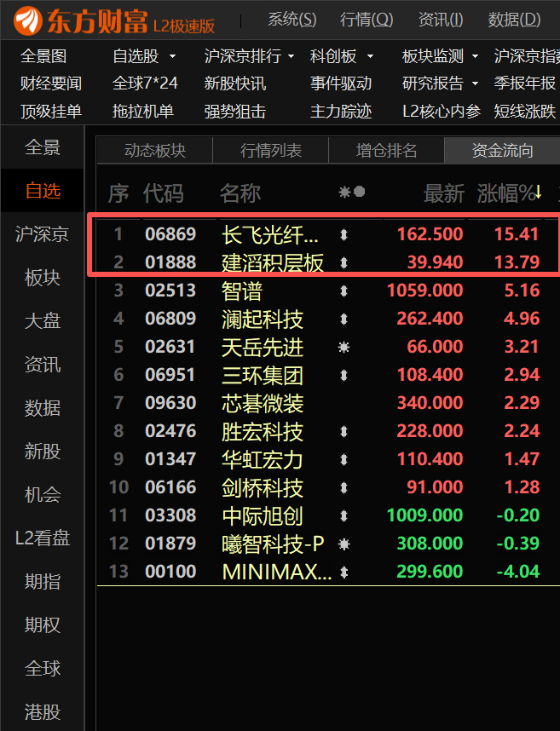Screen dimensions: 560x731
Task: Open 全球7*24 news feed
Action: coord(145,83)
